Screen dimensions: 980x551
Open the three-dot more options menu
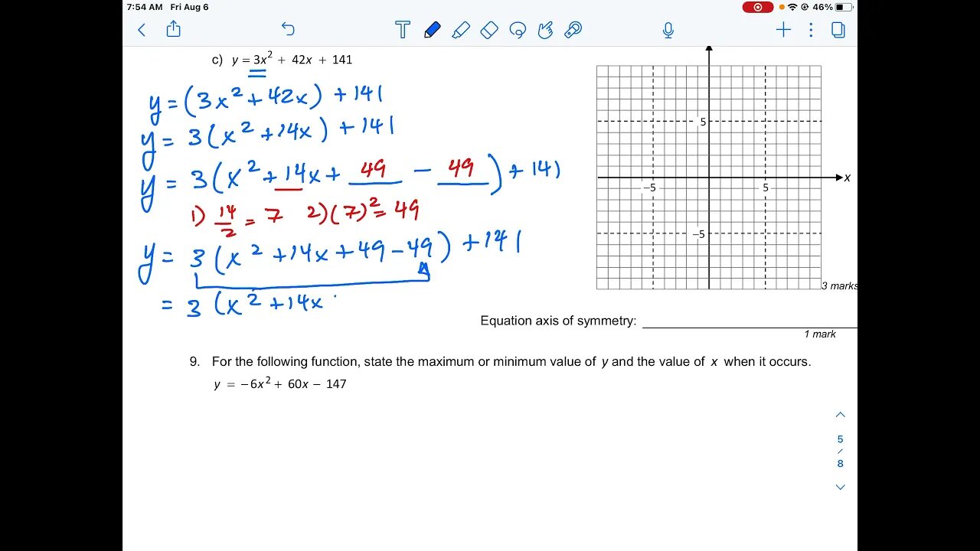pyautogui.click(x=811, y=30)
